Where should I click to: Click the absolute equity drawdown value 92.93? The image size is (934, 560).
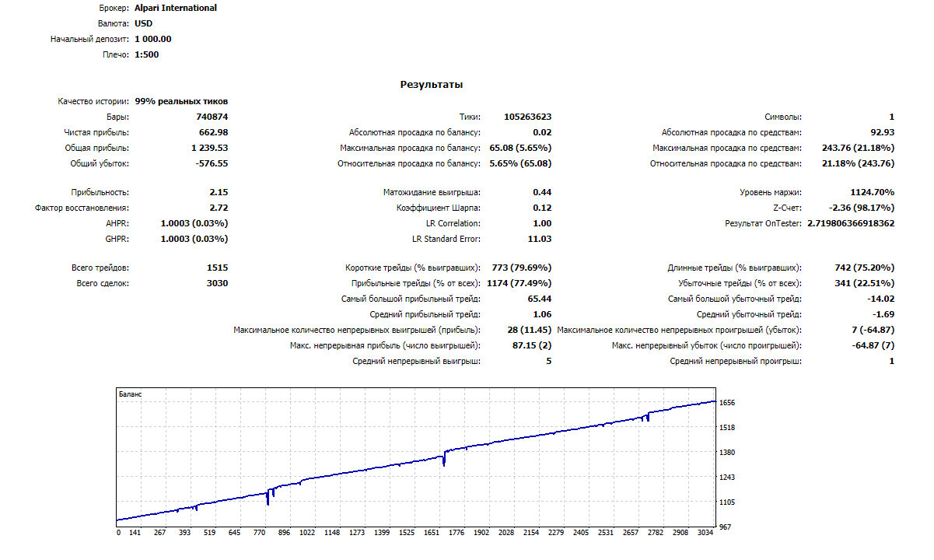click(883, 132)
